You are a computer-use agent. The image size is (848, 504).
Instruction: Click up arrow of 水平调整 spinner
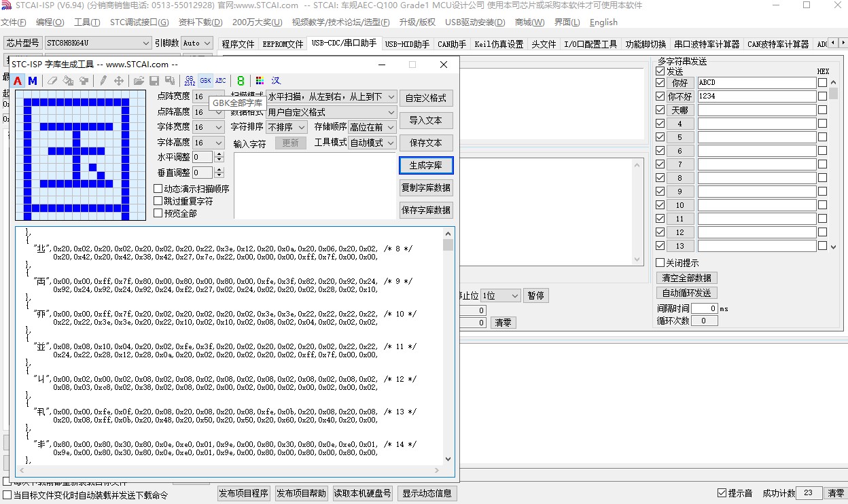[219, 154]
